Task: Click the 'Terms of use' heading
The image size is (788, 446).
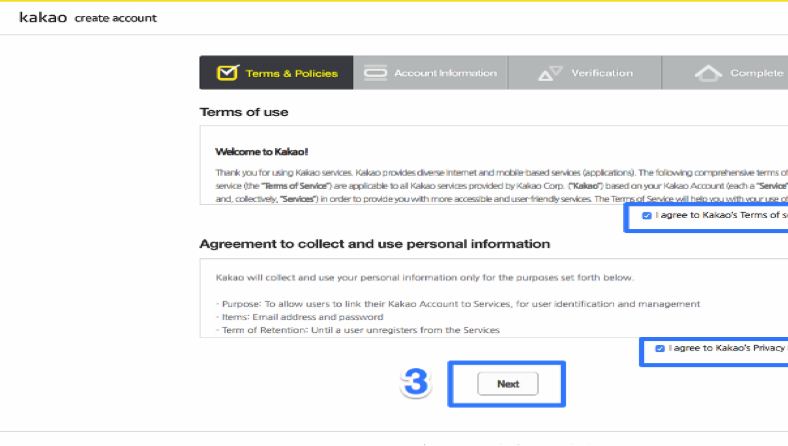Action: coord(244,112)
